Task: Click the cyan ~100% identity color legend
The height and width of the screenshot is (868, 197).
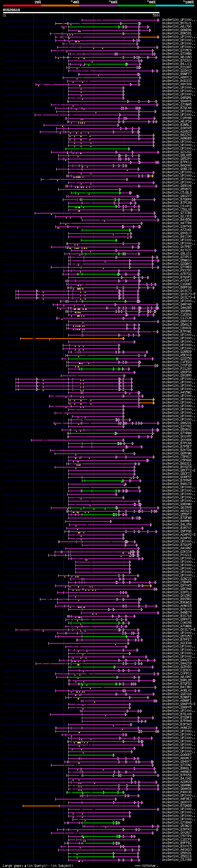Action: (x=175, y=6)
